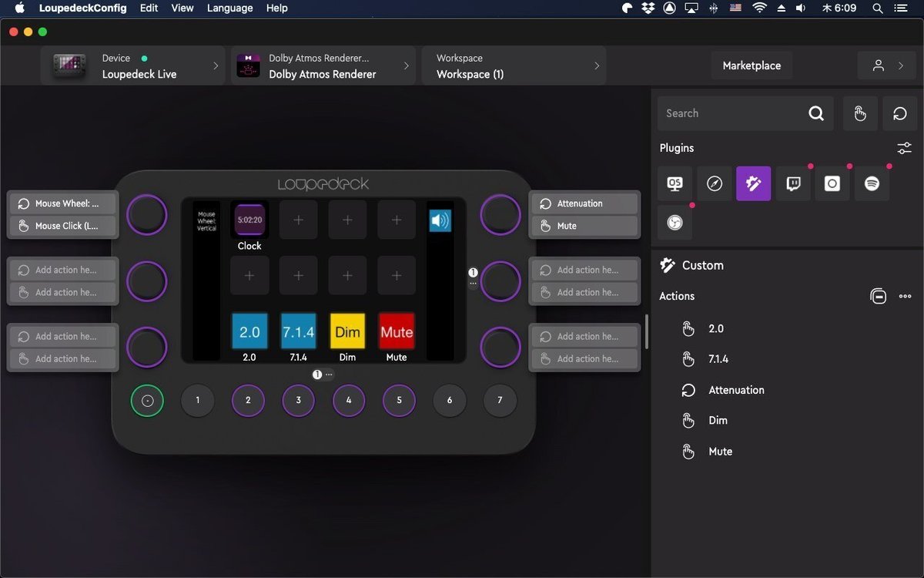The height and width of the screenshot is (578, 924).
Task: Open Wi-Fi status in the menu bar
Action: [759, 8]
